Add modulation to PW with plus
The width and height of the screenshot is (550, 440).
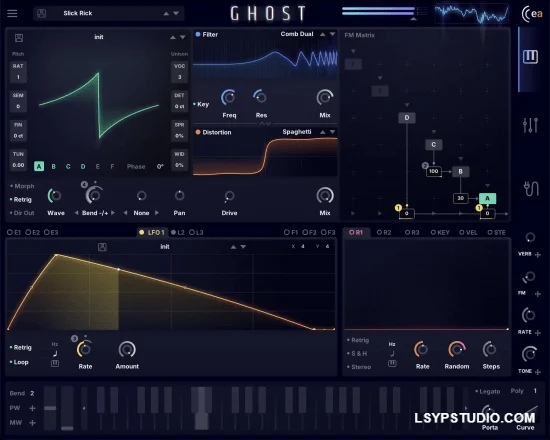tap(32, 408)
